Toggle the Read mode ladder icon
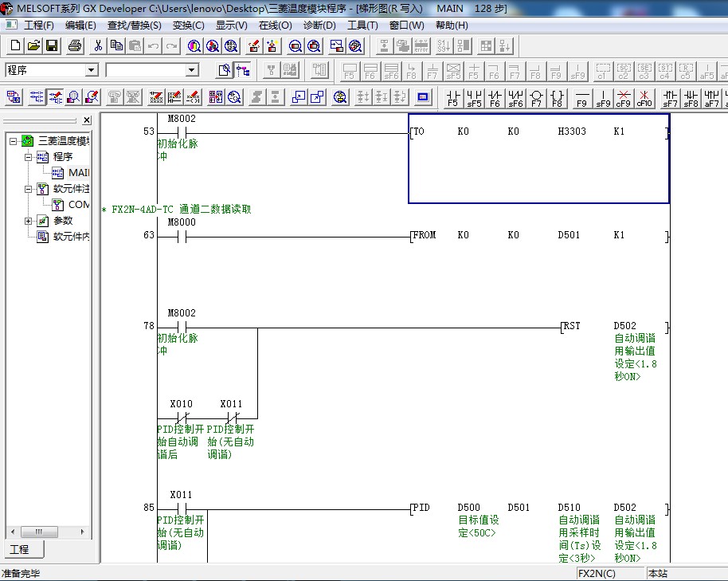This screenshot has height=581, width=728. [36, 97]
